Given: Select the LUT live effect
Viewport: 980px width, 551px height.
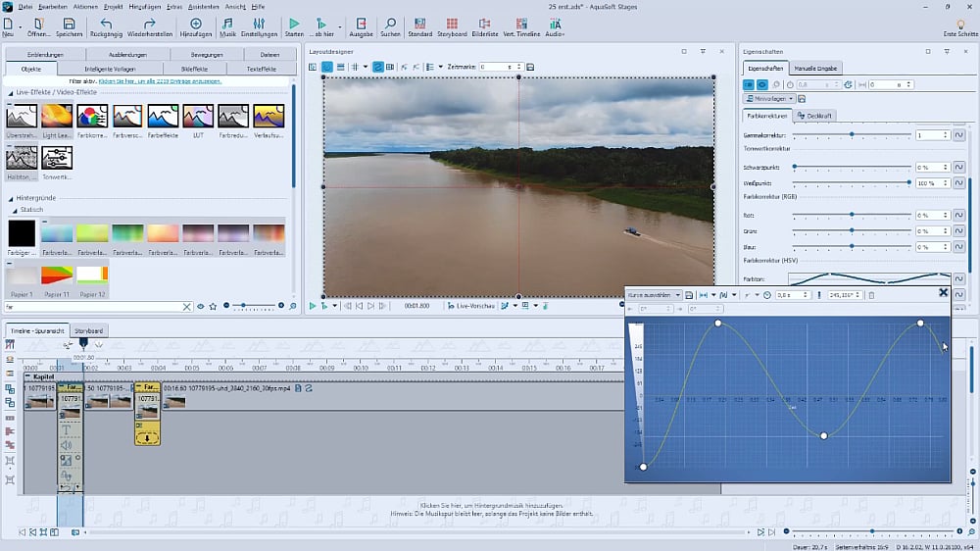Looking at the screenshot, I should click(x=198, y=117).
